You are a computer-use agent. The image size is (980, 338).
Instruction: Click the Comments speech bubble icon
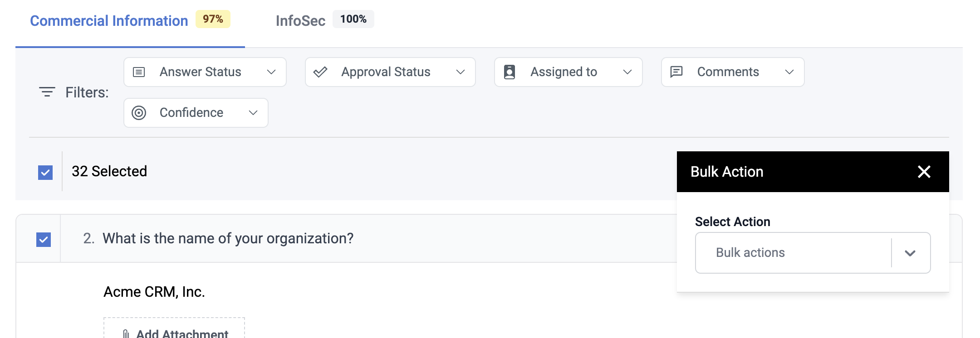676,72
